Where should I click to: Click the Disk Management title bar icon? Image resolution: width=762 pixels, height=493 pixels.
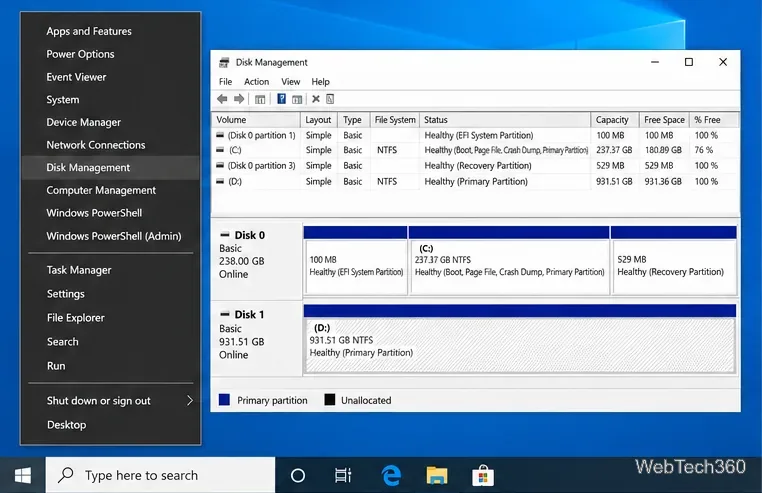224,62
